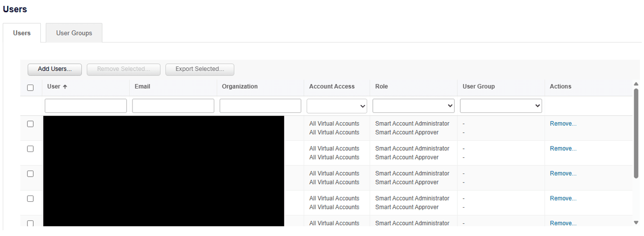Click the Email filter text field

pyautogui.click(x=173, y=106)
